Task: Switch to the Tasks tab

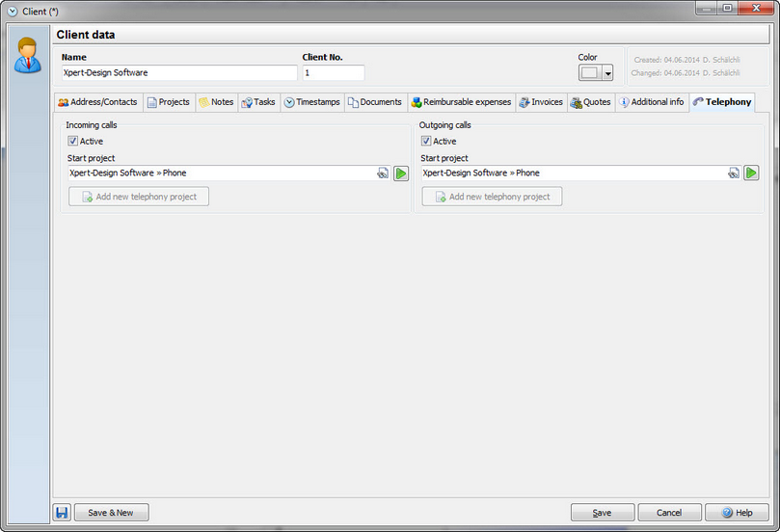Action: click(258, 102)
